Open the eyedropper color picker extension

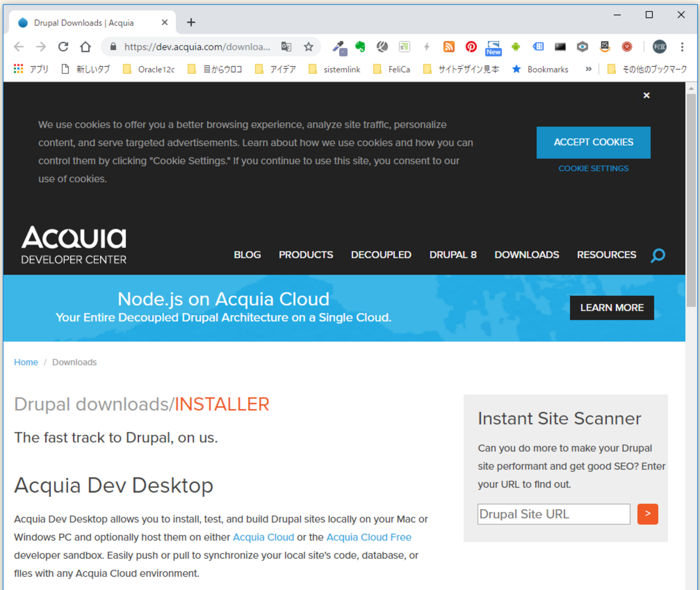[339, 47]
